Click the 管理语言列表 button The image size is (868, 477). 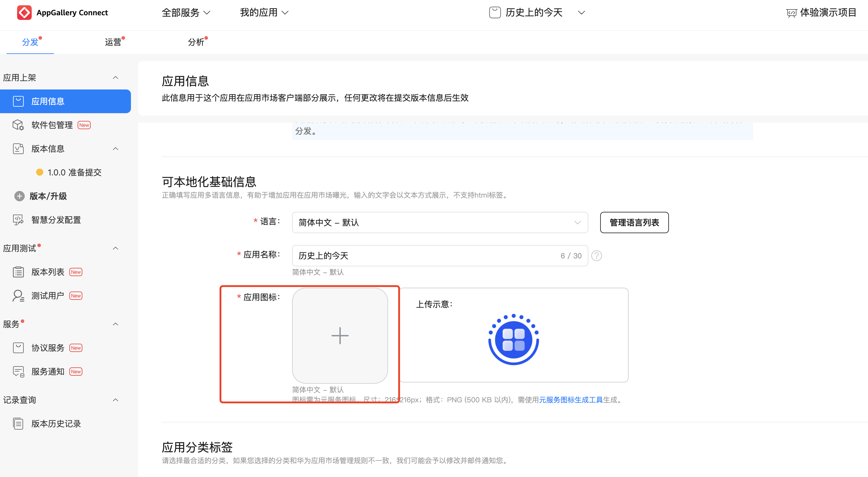(x=634, y=223)
